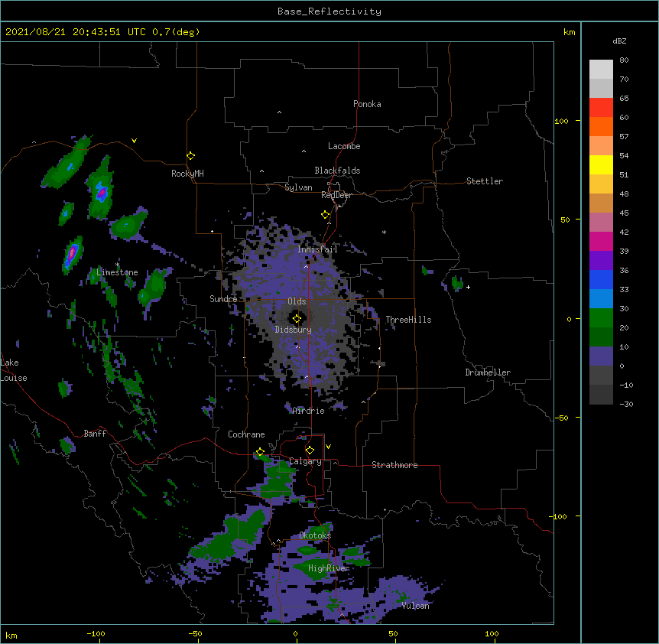Click the white plus marker east of ThreeHills
Screen dimensions: 659x644
[468, 287]
